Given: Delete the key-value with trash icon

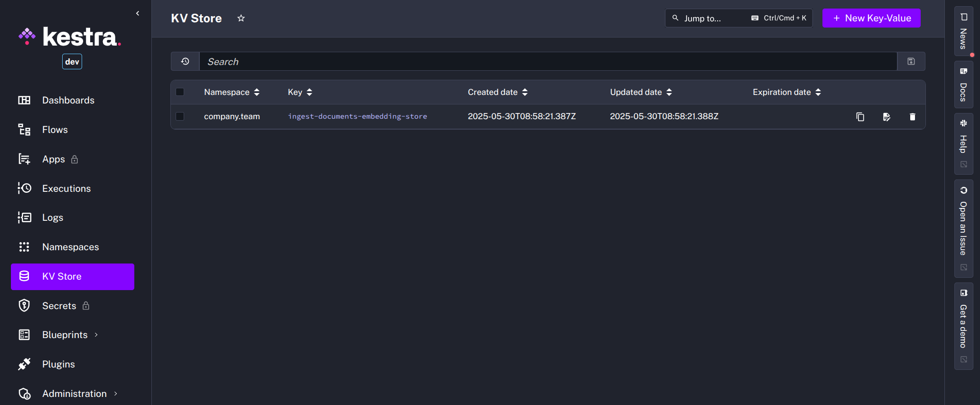Looking at the screenshot, I should click(x=912, y=117).
